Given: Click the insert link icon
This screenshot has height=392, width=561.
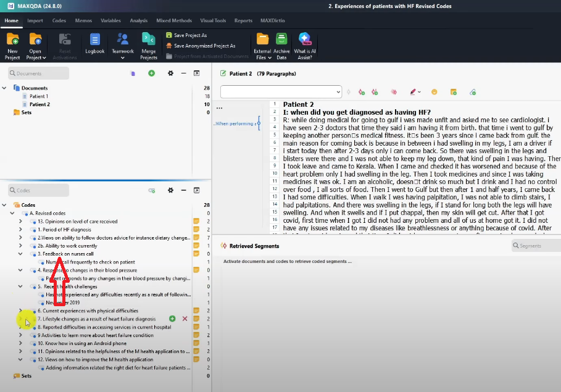Looking at the screenshot, I should pyautogui.click(x=473, y=93).
